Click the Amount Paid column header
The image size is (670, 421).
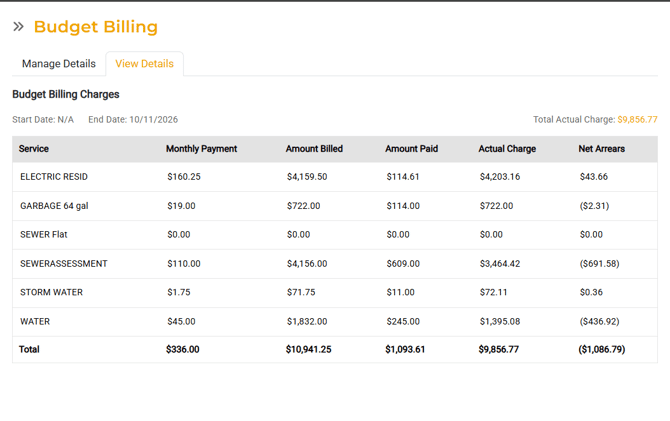click(411, 149)
